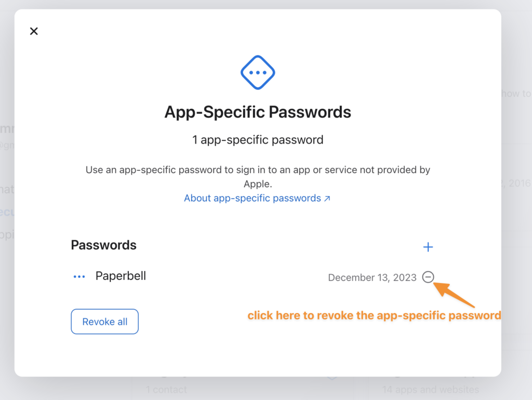532x400 pixels.
Task: Revoke Paperbell password via minus circle icon
Action: coord(428,277)
